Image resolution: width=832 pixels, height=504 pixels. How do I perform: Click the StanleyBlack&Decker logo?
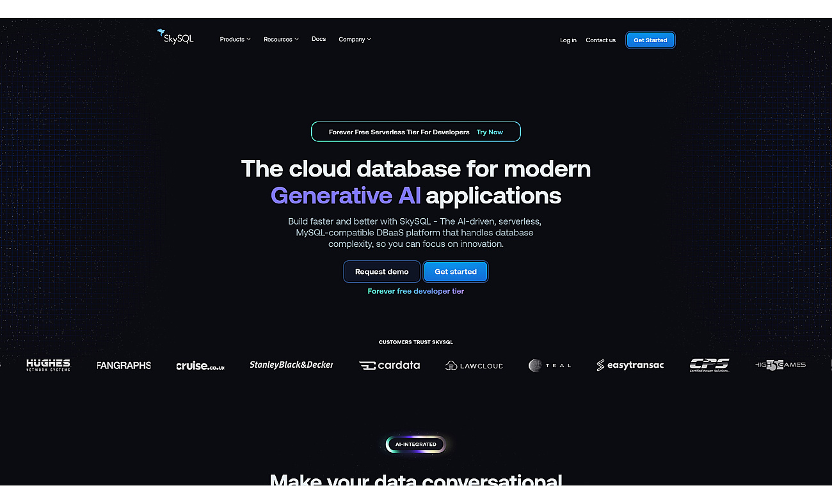[x=291, y=365]
